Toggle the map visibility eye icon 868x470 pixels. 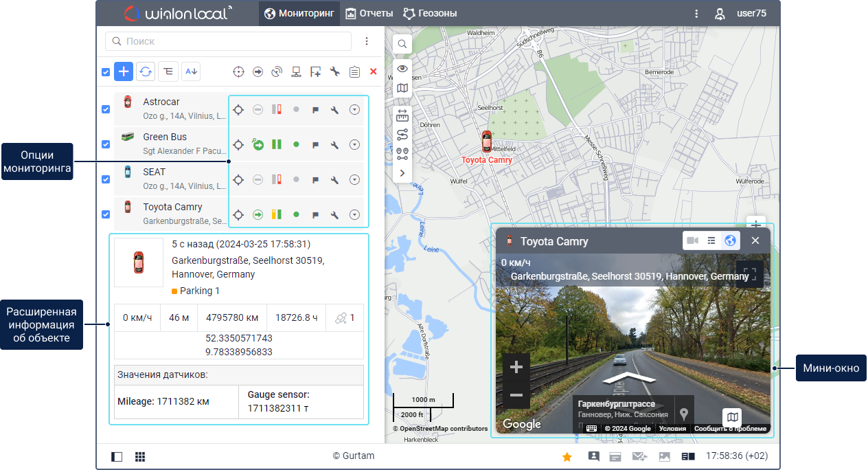(x=402, y=68)
